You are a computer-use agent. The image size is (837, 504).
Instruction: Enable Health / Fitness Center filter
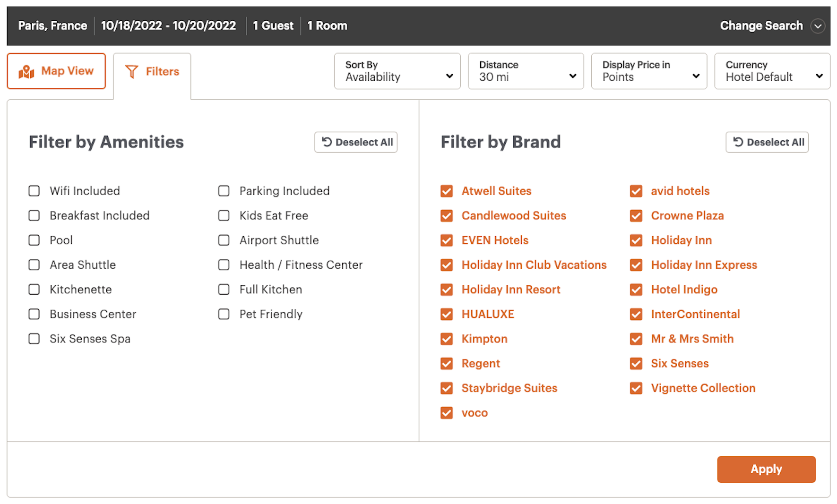click(224, 265)
